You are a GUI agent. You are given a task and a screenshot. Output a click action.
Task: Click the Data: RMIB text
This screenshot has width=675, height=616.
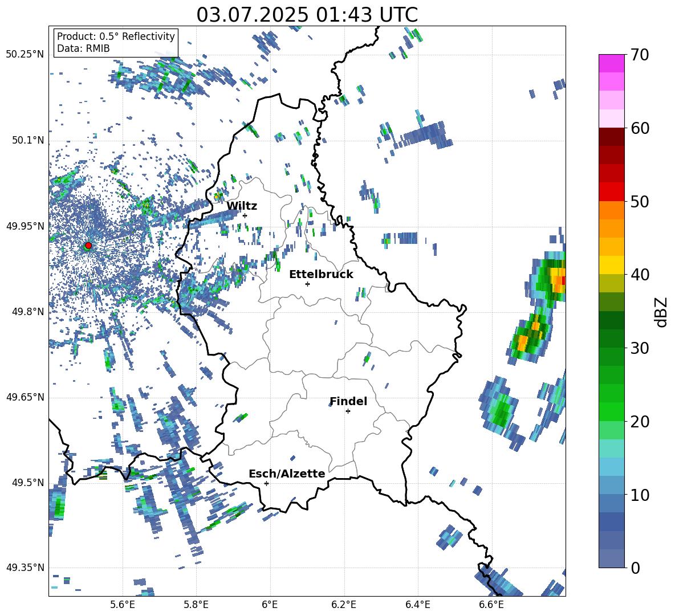[83, 48]
